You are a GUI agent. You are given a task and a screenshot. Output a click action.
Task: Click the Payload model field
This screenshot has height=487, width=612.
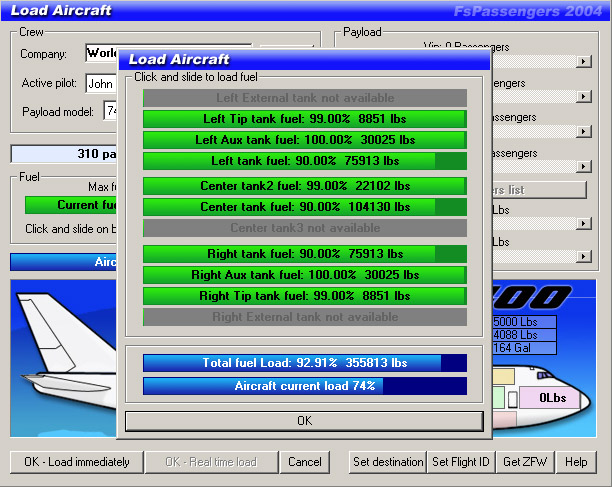tap(110, 111)
